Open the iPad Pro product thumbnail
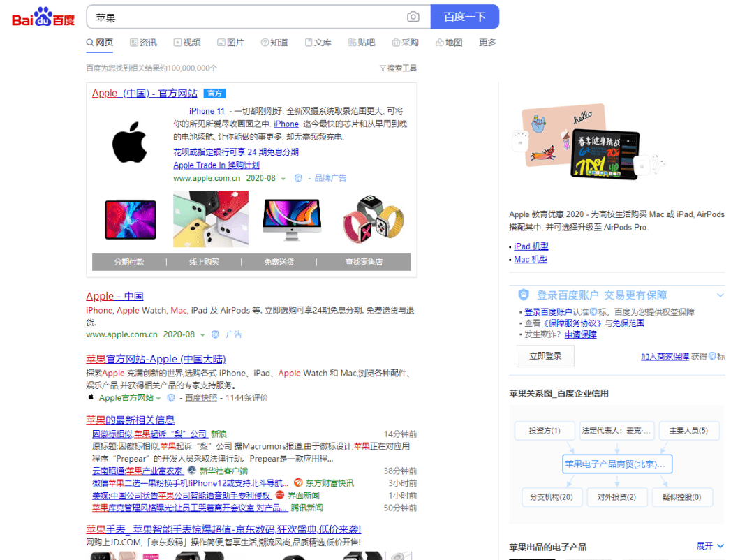 coord(131,220)
